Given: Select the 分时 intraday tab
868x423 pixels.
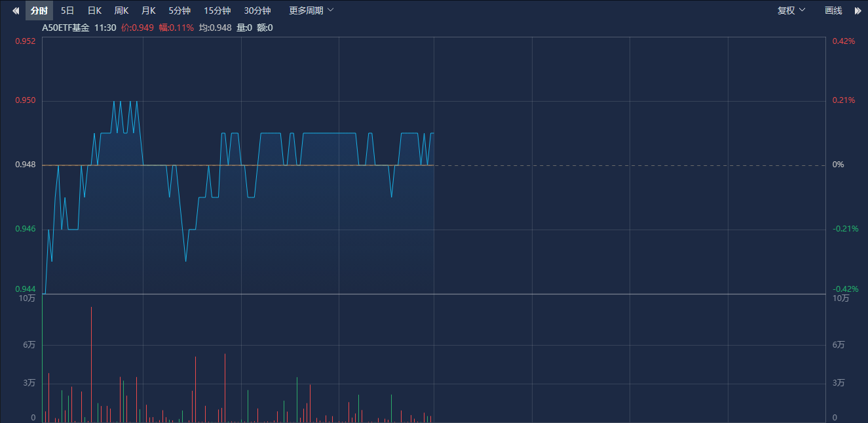Looking at the screenshot, I should pos(39,10).
